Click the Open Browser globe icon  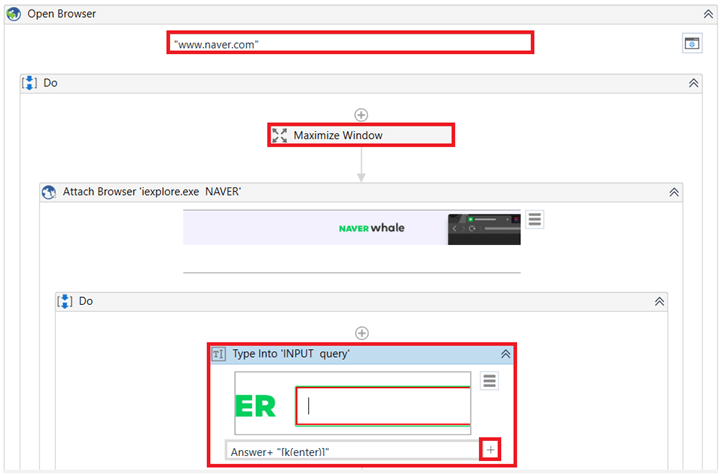point(13,14)
